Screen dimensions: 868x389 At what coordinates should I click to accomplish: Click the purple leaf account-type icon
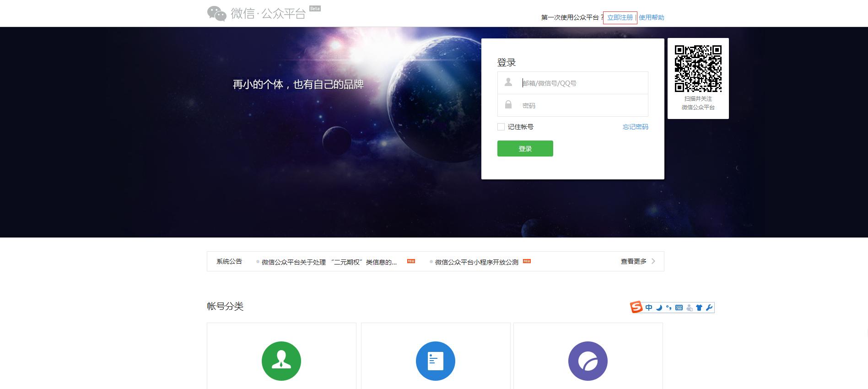point(588,361)
